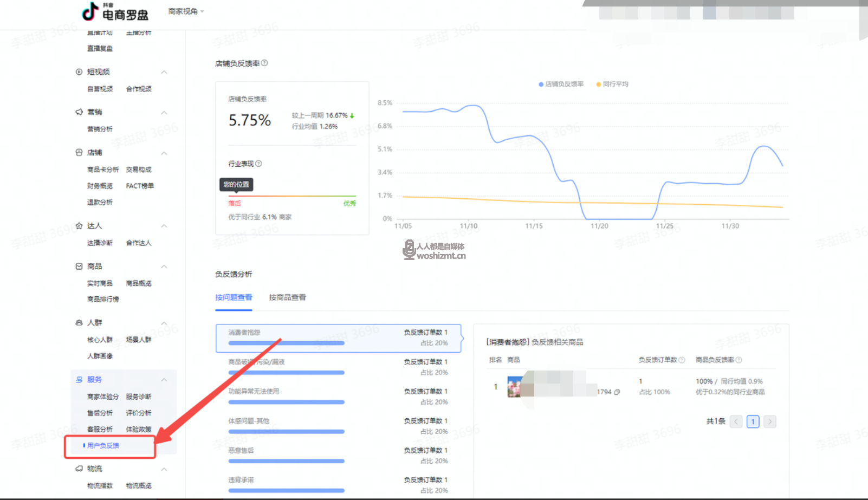Screen dimensions: 868x500
Task: Click the 短视频 sidebar section icon
Action: click(79, 72)
